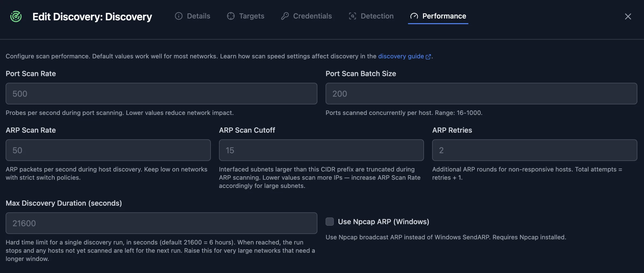Focus the ARP Retries input field
This screenshot has height=273, width=644.
(535, 150)
